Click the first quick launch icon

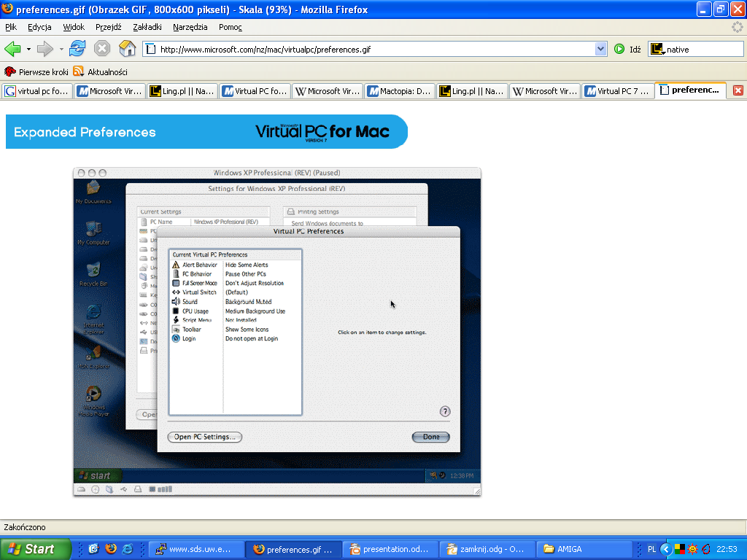(94, 549)
